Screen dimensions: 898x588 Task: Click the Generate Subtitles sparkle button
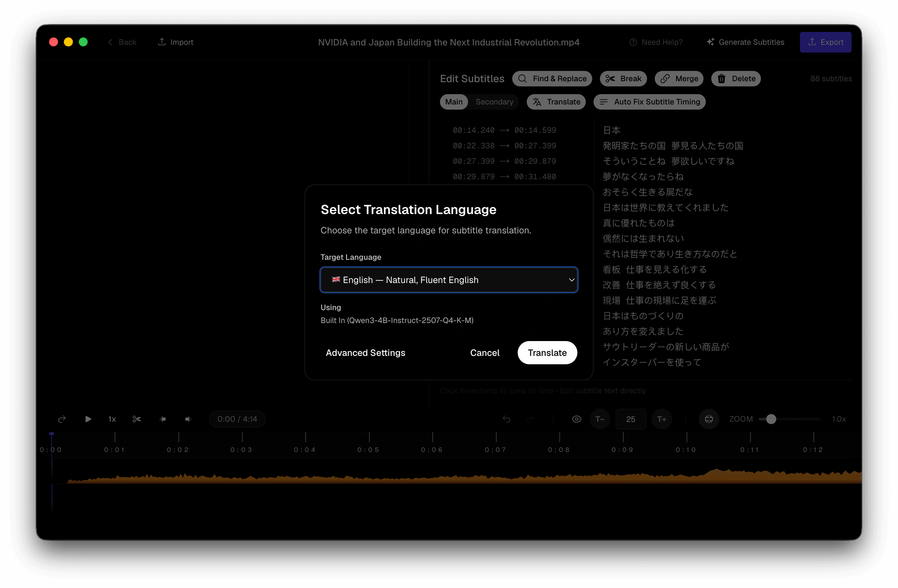coord(745,42)
